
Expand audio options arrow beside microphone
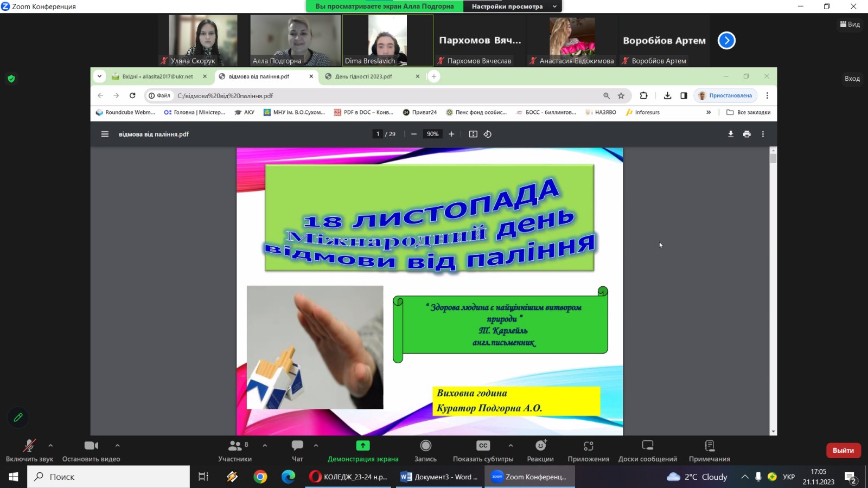click(x=50, y=446)
